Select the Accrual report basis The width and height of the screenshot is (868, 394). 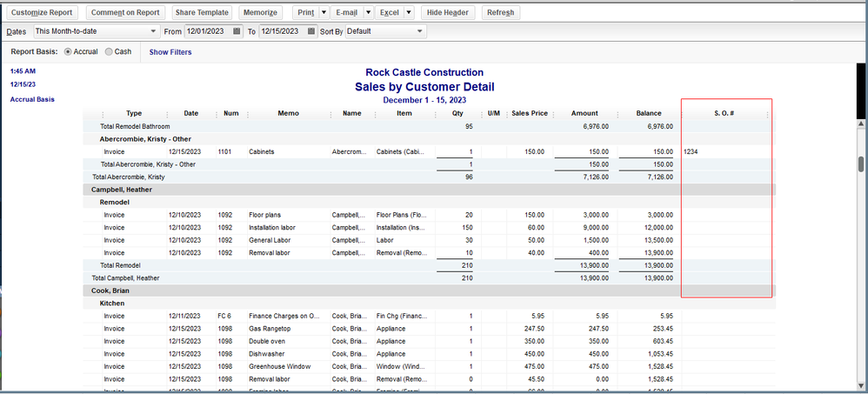[69, 51]
